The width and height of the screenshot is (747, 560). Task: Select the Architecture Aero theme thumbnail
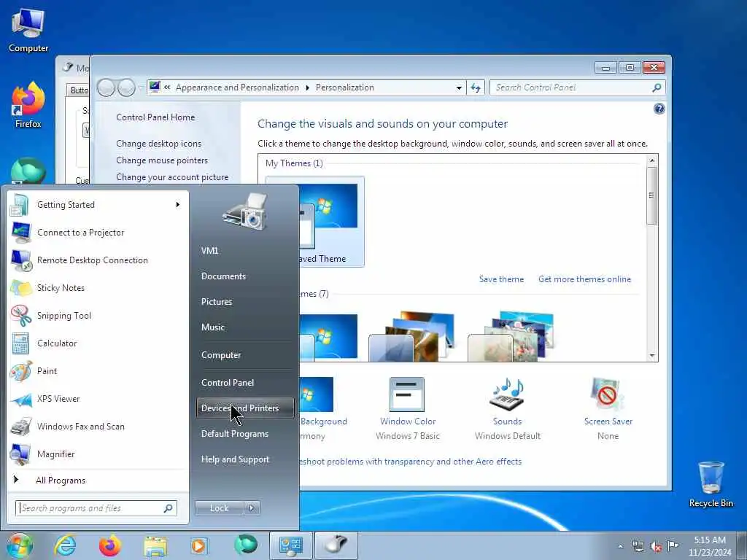(x=412, y=336)
